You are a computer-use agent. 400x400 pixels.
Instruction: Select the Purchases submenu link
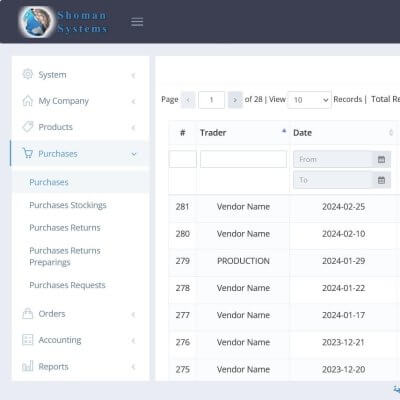tap(49, 182)
